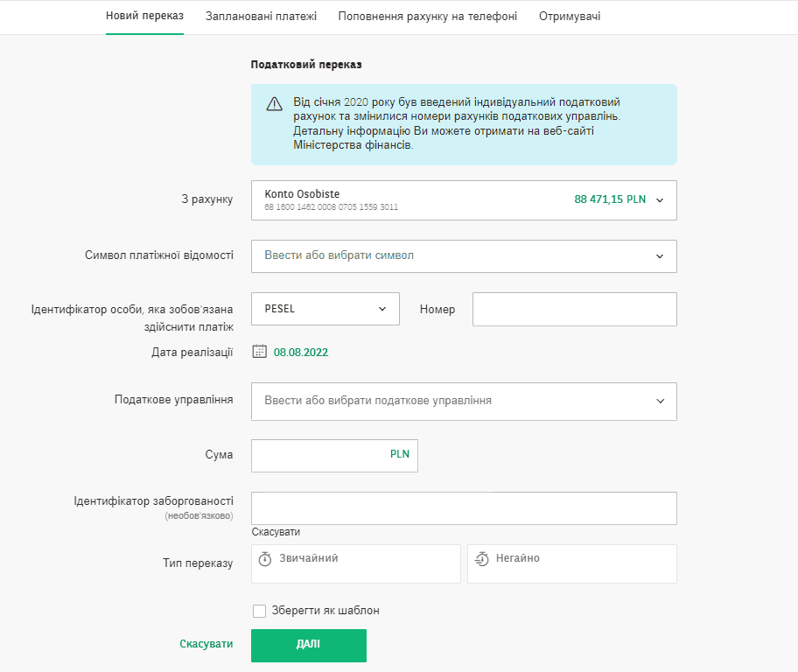Open the "Отримувачі" tab
The width and height of the screenshot is (798, 672).
570,17
